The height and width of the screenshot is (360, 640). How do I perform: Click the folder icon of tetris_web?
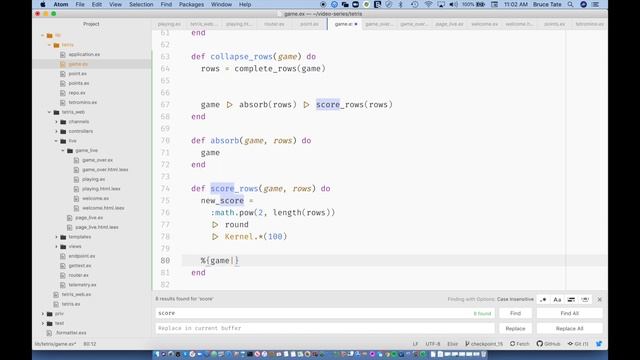56,112
